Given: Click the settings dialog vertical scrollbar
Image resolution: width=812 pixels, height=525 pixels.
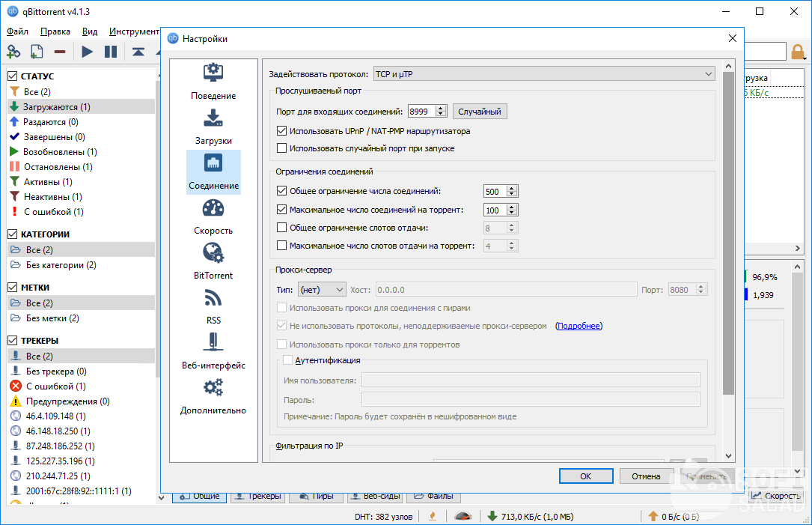Looking at the screenshot, I should tap(728, 225).
